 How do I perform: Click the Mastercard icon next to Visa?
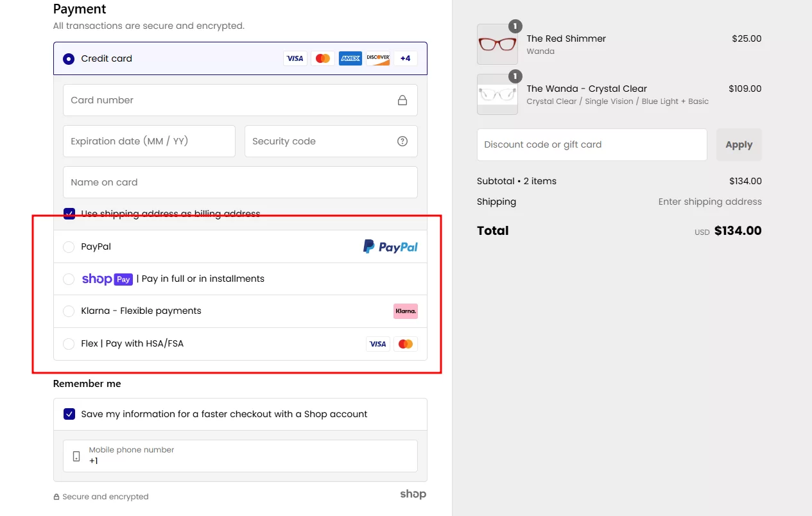[x=322, y=58]
